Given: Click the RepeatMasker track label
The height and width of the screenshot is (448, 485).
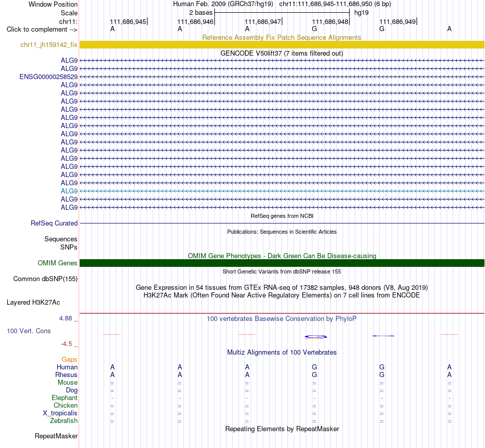Looking at the screenshot, I should coord(56,436).
